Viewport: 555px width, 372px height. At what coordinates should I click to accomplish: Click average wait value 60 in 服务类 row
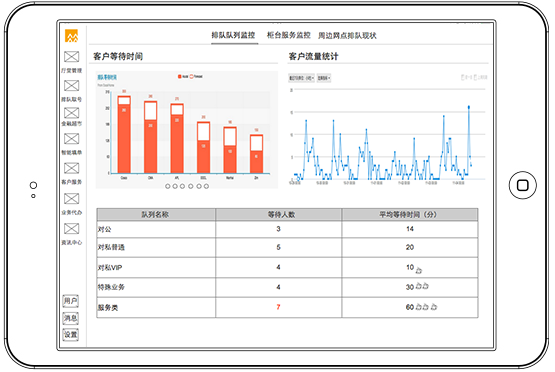[x=410, y=307]
